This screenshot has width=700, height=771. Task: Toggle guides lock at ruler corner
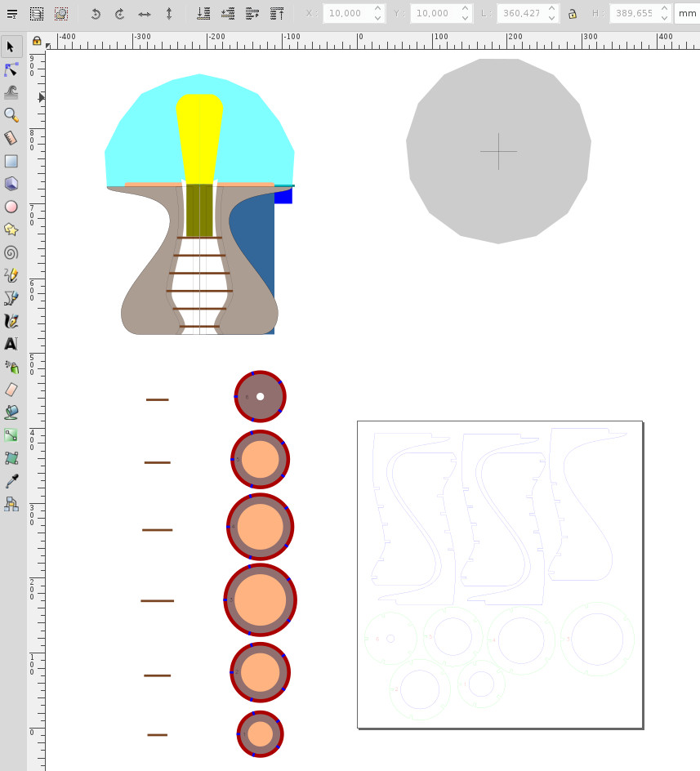[37, 41]
